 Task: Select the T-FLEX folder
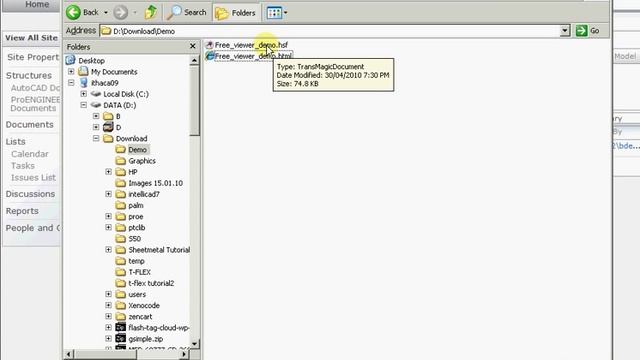pyautogui.click(x=140, y=272)
